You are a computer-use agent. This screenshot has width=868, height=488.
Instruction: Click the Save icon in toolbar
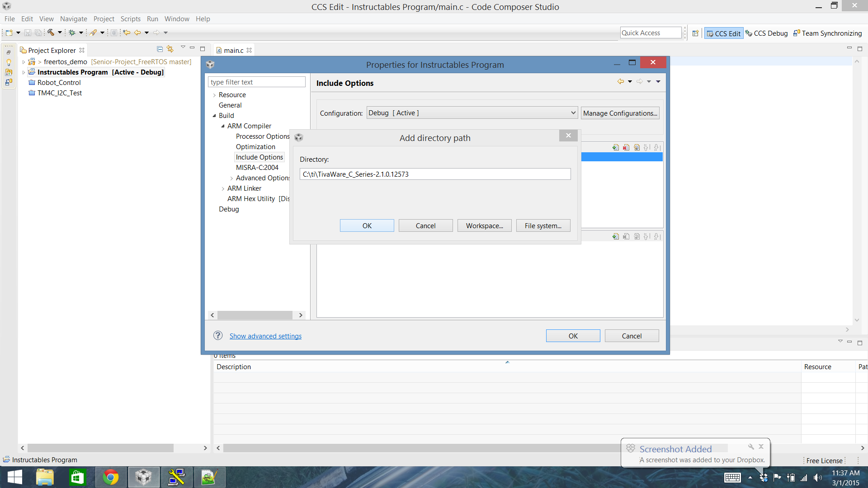(x=28, y=33)
